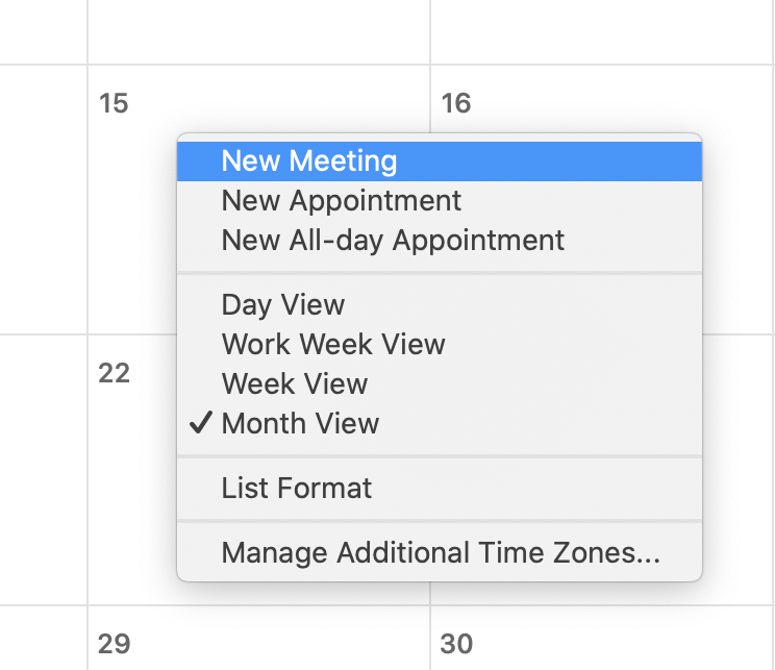This screenshot has height=670, width=775.
Task: Select New Appointment menu entry
Action: pos(341,201)
